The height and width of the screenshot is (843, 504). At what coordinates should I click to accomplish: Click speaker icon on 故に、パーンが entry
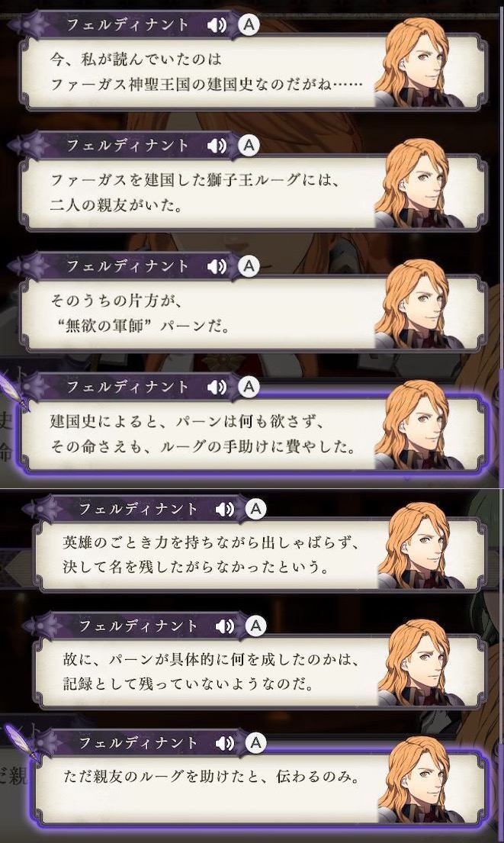tap(225, 626)
